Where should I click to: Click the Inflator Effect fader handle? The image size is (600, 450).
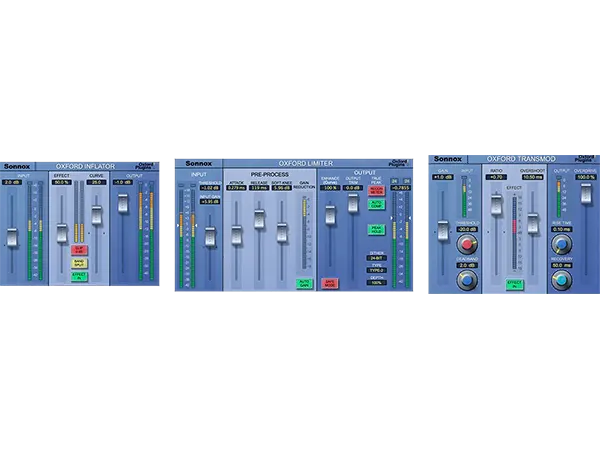(x=62, y=233)
